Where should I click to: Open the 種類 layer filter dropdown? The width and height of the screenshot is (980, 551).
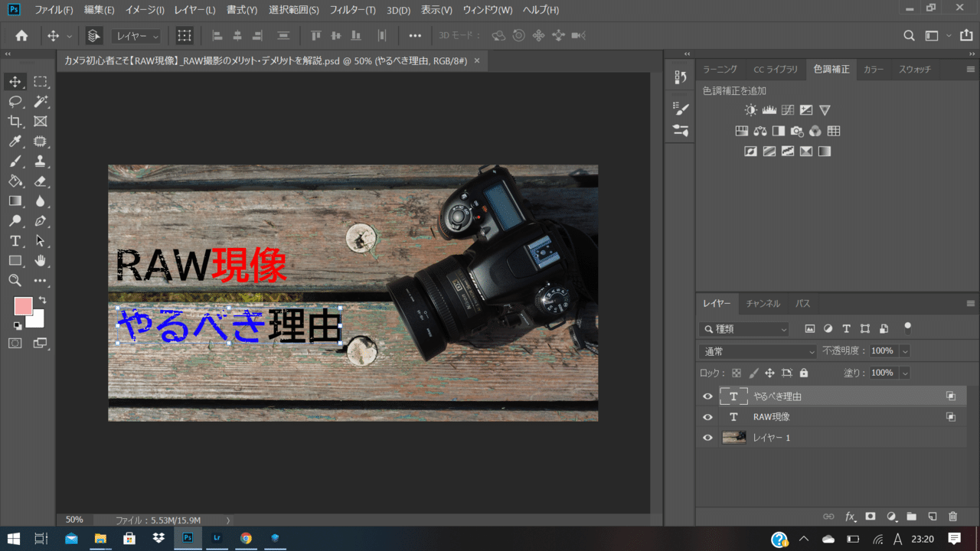[x=744, y=329]
